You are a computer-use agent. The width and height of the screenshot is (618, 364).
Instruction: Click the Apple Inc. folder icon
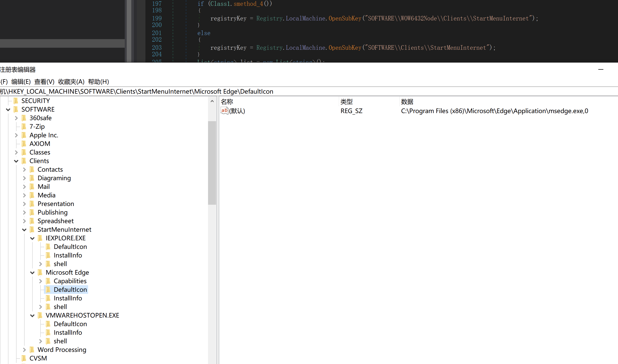pos(24,135)
